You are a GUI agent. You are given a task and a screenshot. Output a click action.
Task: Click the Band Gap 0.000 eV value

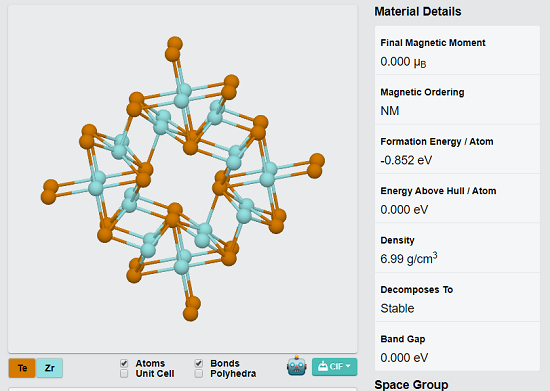pyautogui.click(x=404, y=358)
